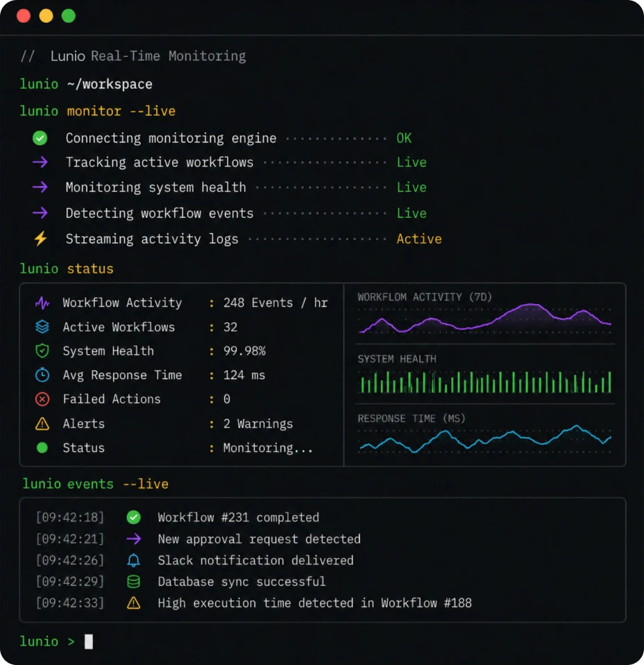The height and width of the screenshot is (665, 644).
Task: Click the clock icon next to Avg Response Time
Action: click(42, 375)
